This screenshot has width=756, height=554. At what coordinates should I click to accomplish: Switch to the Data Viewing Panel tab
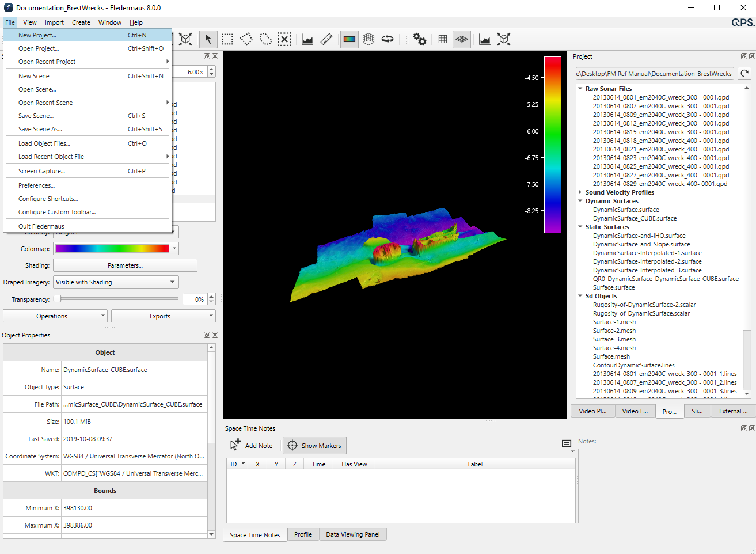[352, 534]
